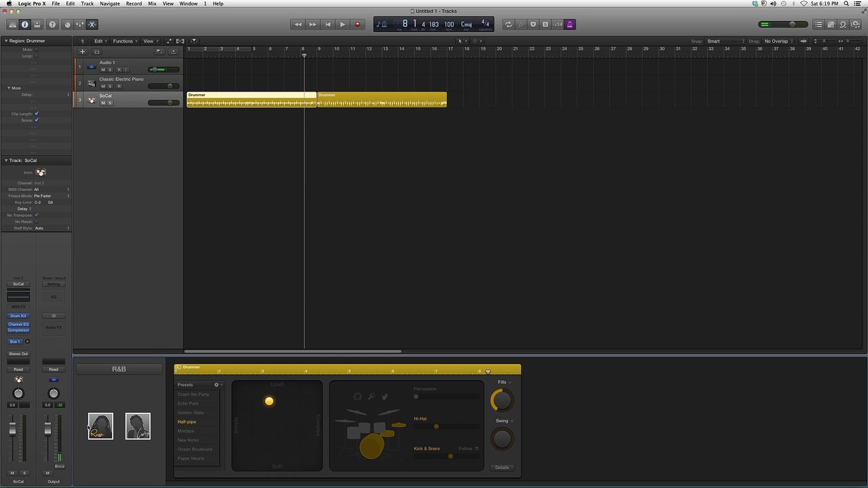
Task: Click the R&B genre button
Action: click(x=119, y=369)
